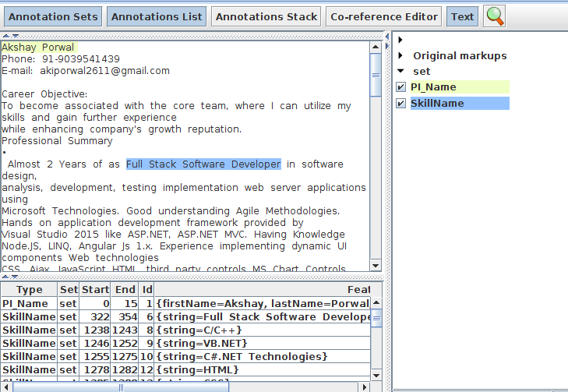Sort table by Start column header

click(95, 290)
